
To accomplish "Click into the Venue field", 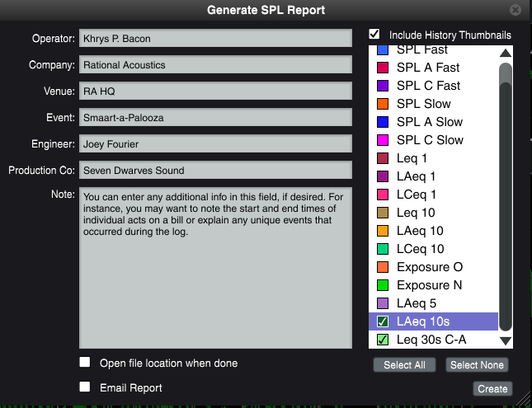I will pyautogui.click(x=215, y=91).
